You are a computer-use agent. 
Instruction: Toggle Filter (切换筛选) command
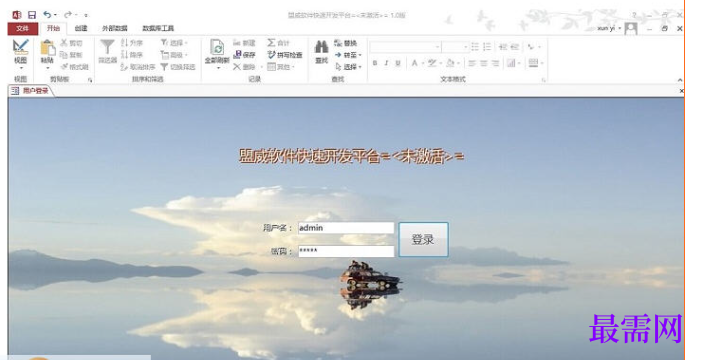click(x=178, y=67)
